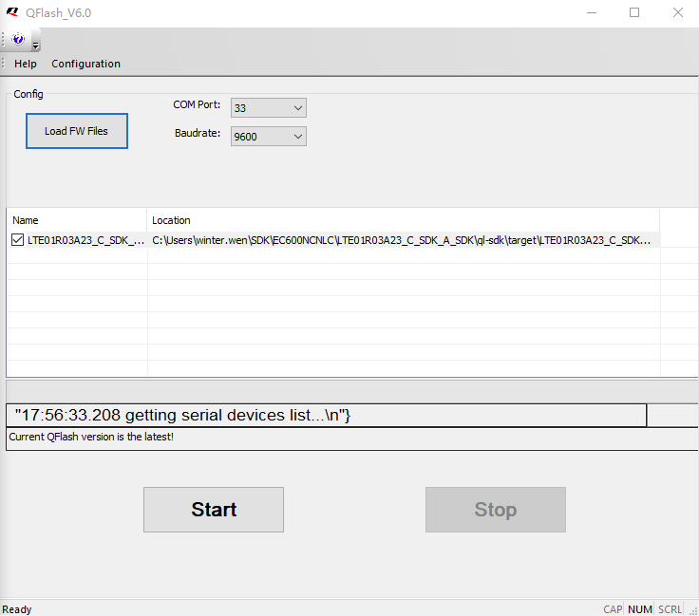Click the Name column header
This screenshot has height=616, width=699.
click(x=77, y=220)
